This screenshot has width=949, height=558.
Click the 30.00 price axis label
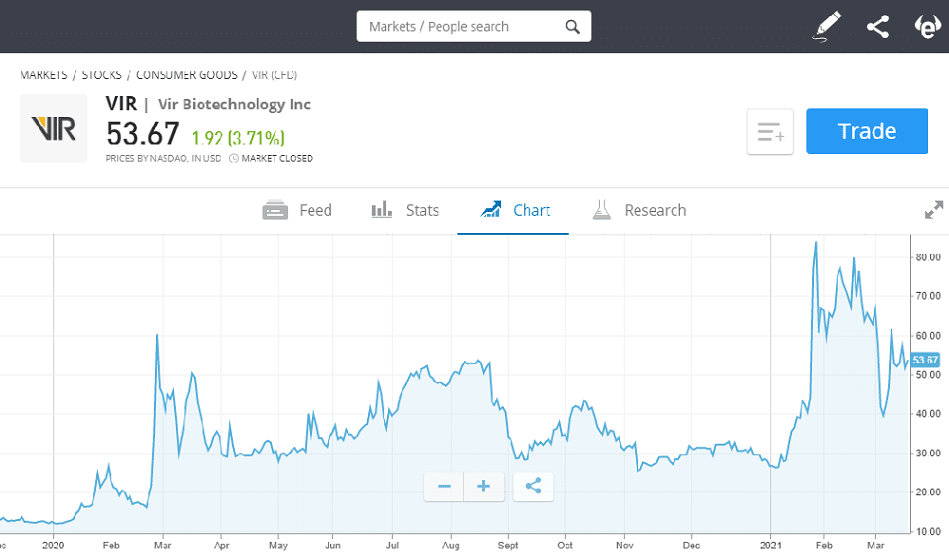(x=928, y=453)
